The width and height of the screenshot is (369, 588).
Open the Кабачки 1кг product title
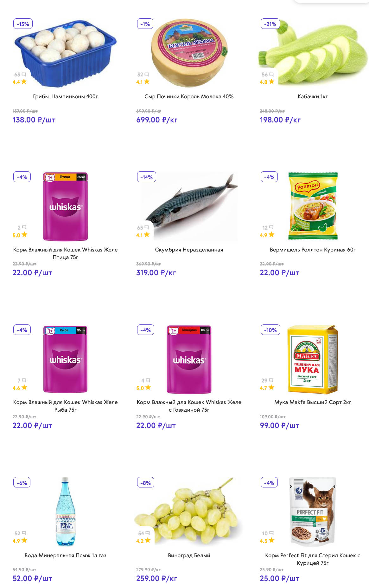[x=313, y=96]
